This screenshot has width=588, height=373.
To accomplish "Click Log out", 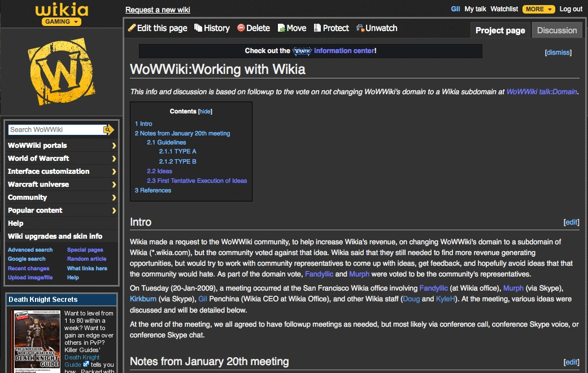I will pos(570,9).
